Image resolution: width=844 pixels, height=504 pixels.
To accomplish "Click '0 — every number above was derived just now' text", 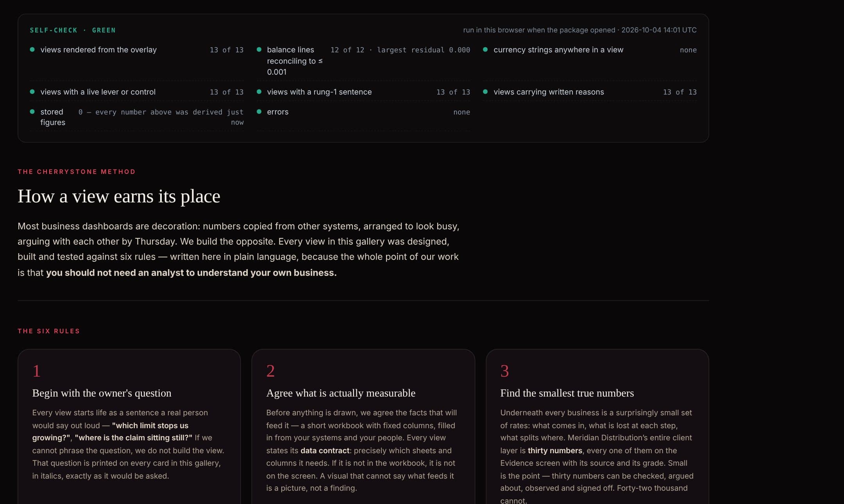I will [x=161, y=117].
